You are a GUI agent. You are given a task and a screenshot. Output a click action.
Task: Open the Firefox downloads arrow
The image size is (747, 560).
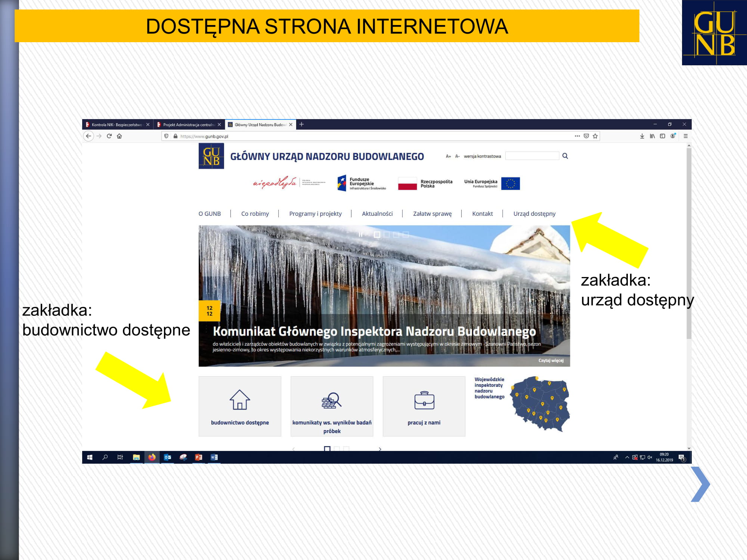tap(642, 136)
